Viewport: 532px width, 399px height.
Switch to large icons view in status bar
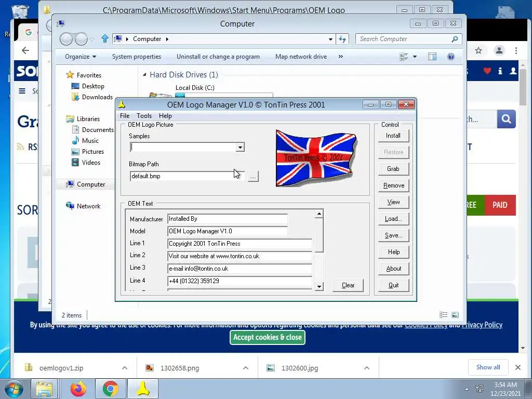(x=455, y=315)
